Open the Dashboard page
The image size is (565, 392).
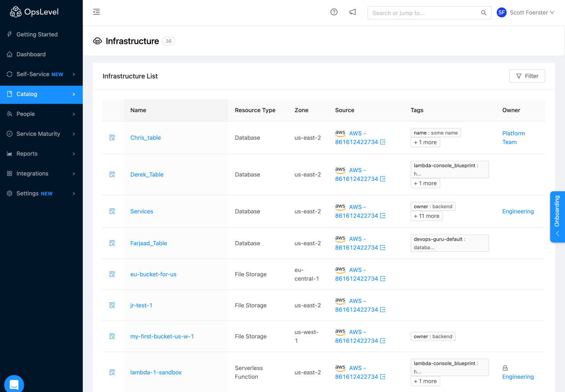tap(41, 54)
